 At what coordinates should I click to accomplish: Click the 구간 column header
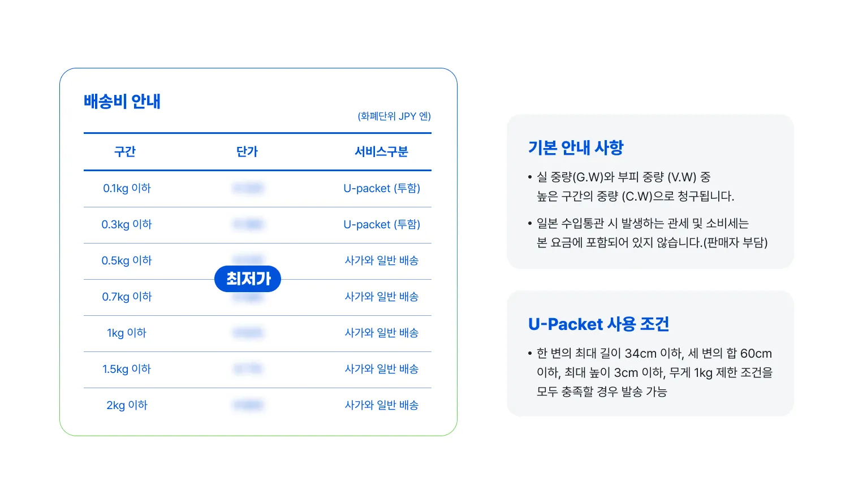(125, 151)
